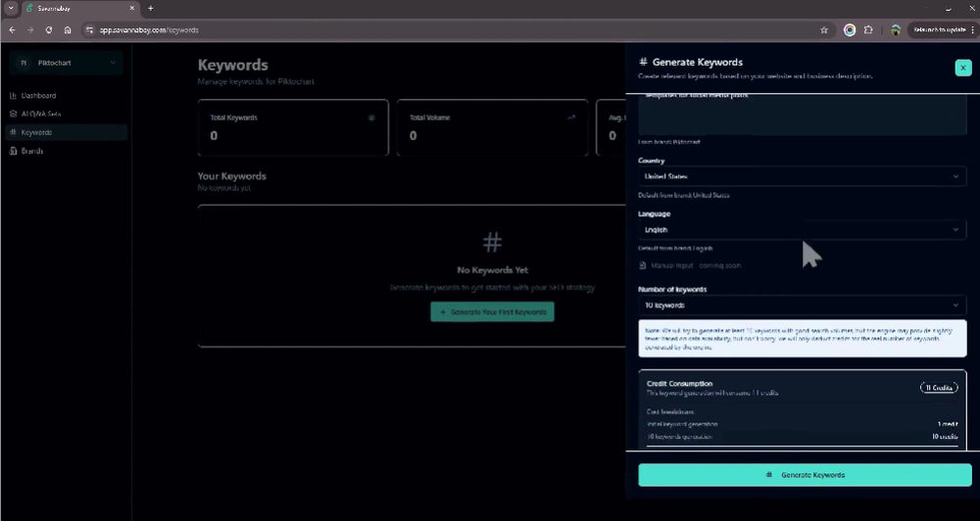
Task: Click the Your Keywords section heading
Action: 232,176
